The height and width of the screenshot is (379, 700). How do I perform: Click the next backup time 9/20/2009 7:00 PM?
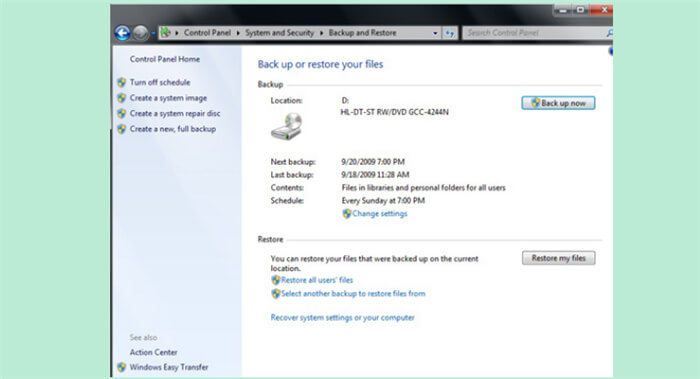[x=373, y=162]
